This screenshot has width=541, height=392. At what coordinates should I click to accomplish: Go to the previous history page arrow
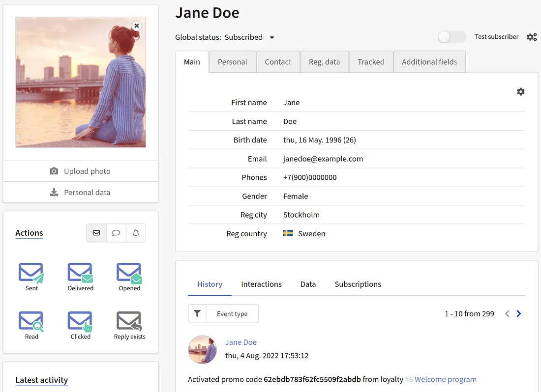click(x=507, y=313)
